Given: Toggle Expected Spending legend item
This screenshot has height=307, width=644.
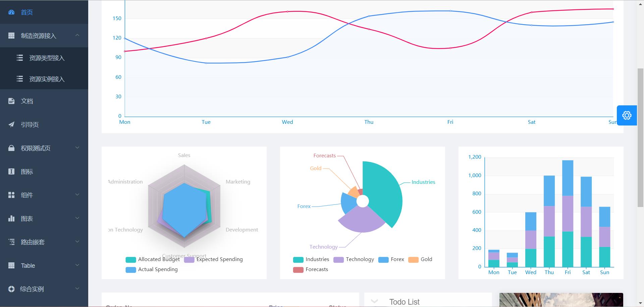Looking at the screenshot, I should pyautogui.click(x=213, y=259).
